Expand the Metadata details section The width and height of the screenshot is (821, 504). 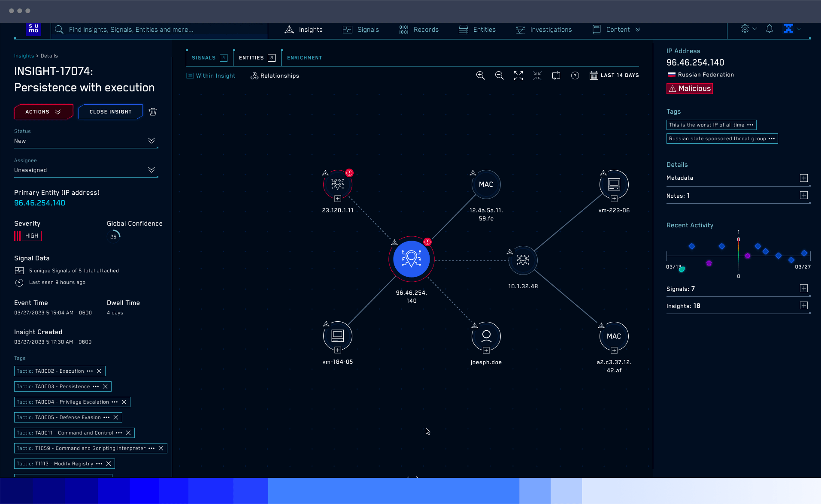coord(803,178)
